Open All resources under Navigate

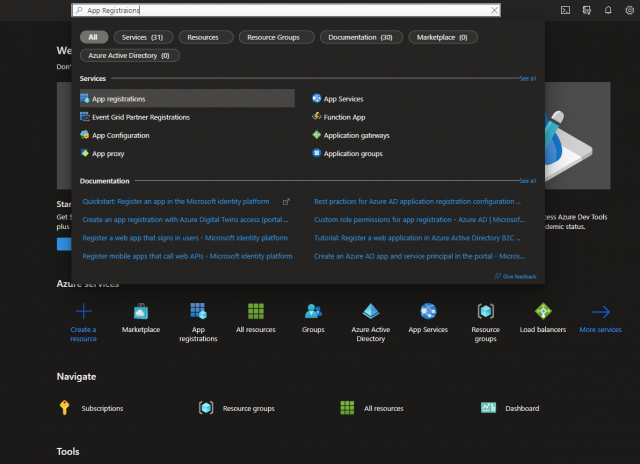pos(372,408)
